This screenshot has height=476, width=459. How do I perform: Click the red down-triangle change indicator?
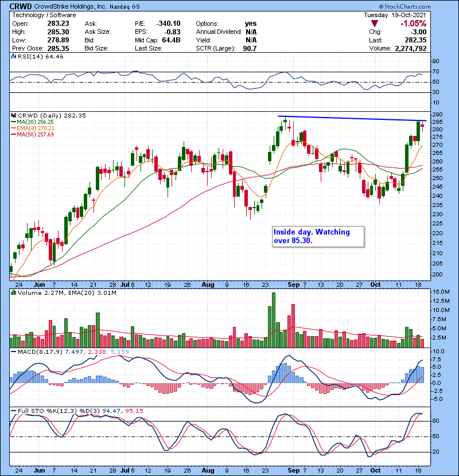[x=375, y=24]
